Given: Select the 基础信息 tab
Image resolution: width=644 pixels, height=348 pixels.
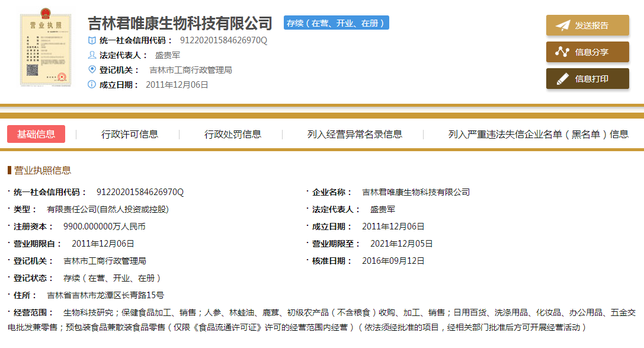Looking at the screenshot, I should [36, 134].
